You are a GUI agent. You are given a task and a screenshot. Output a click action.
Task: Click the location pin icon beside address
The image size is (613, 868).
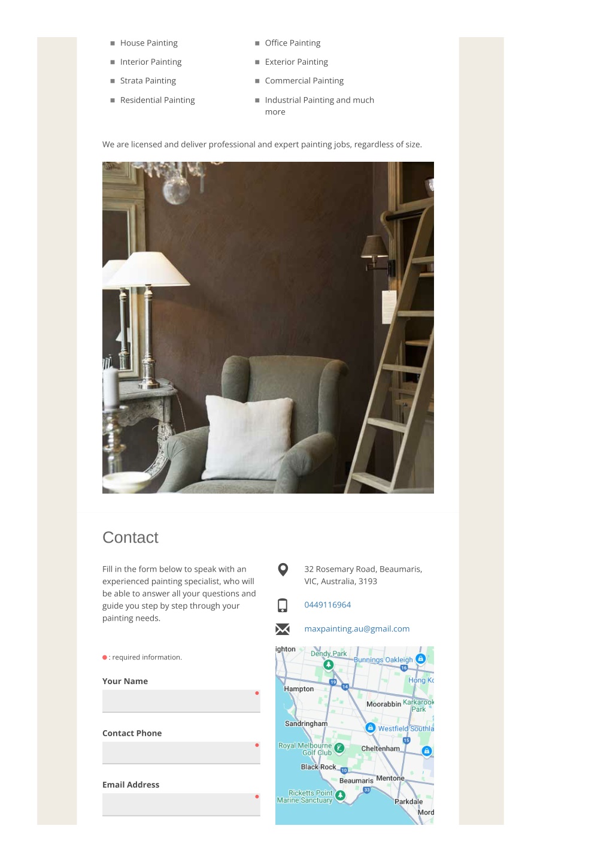[x=283, y=570]
